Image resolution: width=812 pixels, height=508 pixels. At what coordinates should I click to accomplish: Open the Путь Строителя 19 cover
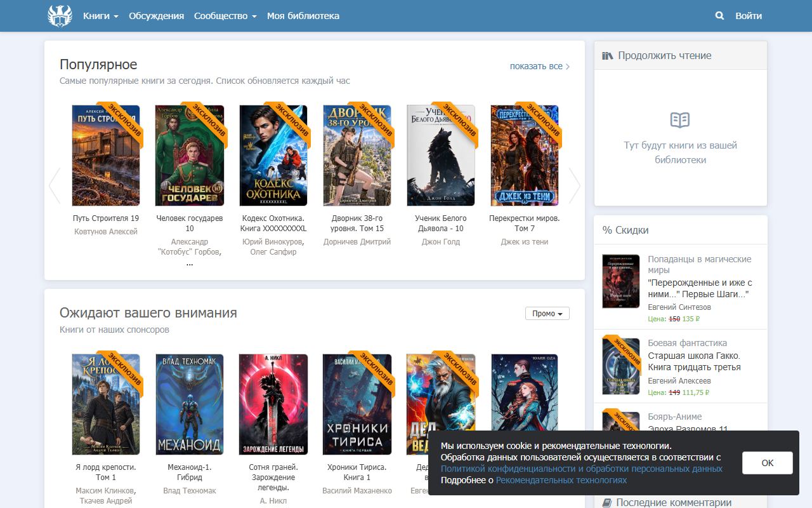point(106,156)
